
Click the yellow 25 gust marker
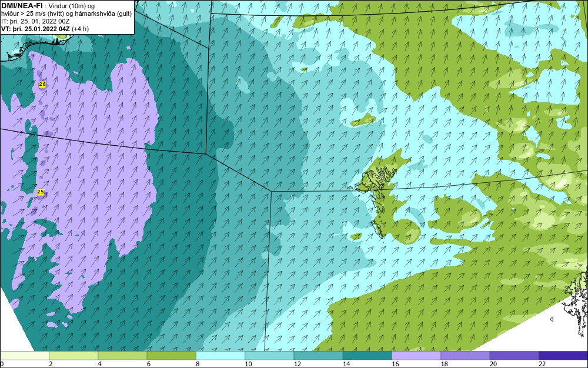coord(41,192)
